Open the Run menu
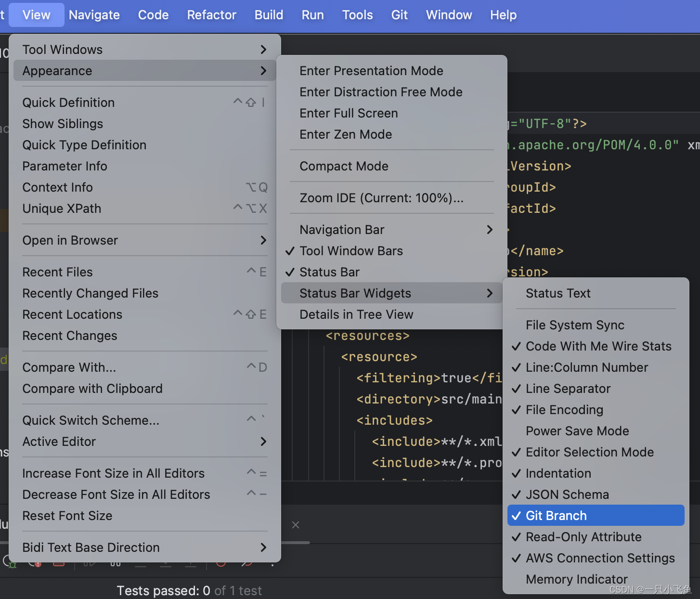Screen dimensions: 700x599 (x=313, y=15)
